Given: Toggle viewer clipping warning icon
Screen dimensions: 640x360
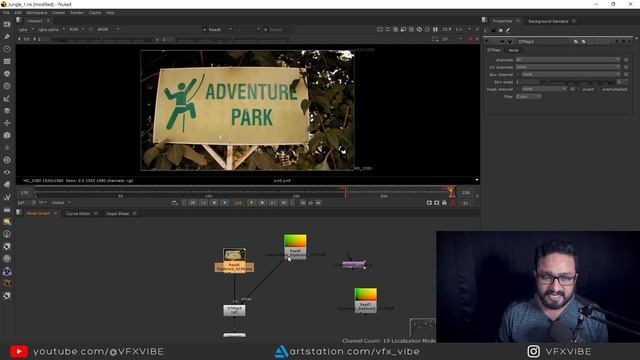Looking at the screenshot, I should coord(396,29).
